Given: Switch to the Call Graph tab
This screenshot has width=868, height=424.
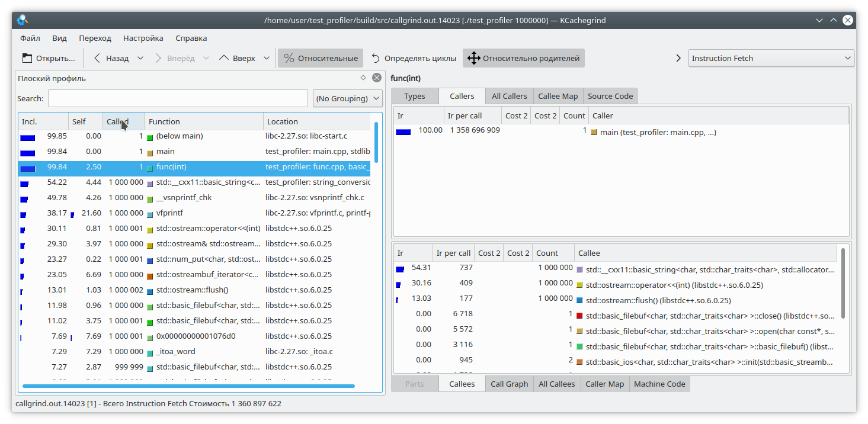Looking at the screenshot, I should 509,384.
